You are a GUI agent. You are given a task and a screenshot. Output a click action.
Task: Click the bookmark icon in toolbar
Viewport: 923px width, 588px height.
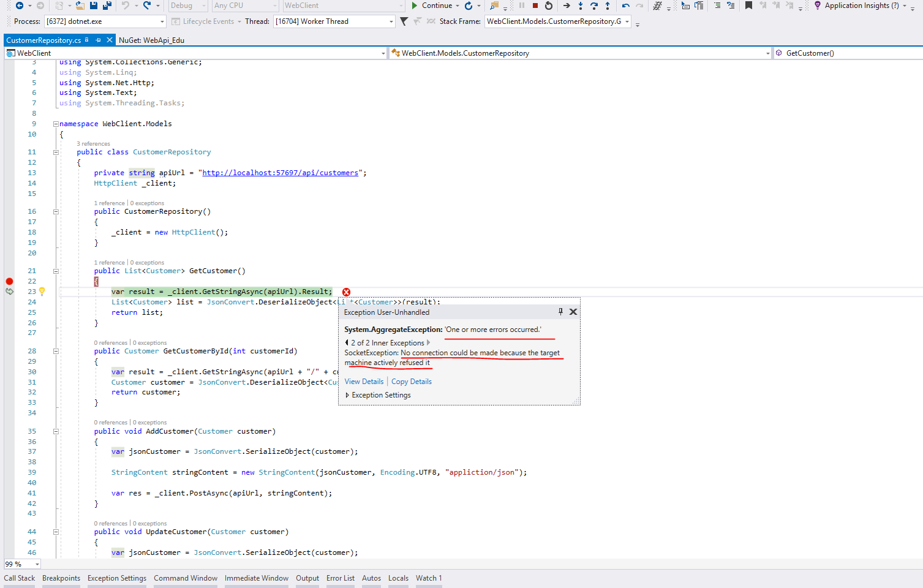tap(748, 6)
